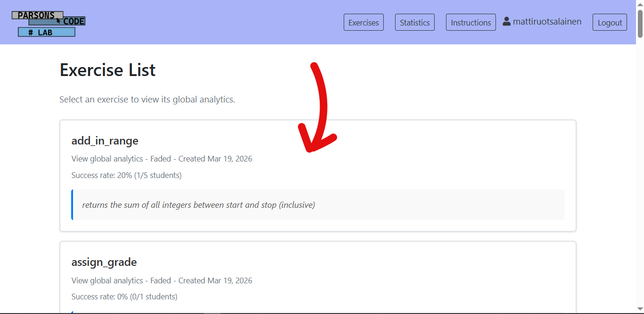Screen dimensions: 644x314
Task: Click the Exercise List heading
Action: click(x=107, y=70)
